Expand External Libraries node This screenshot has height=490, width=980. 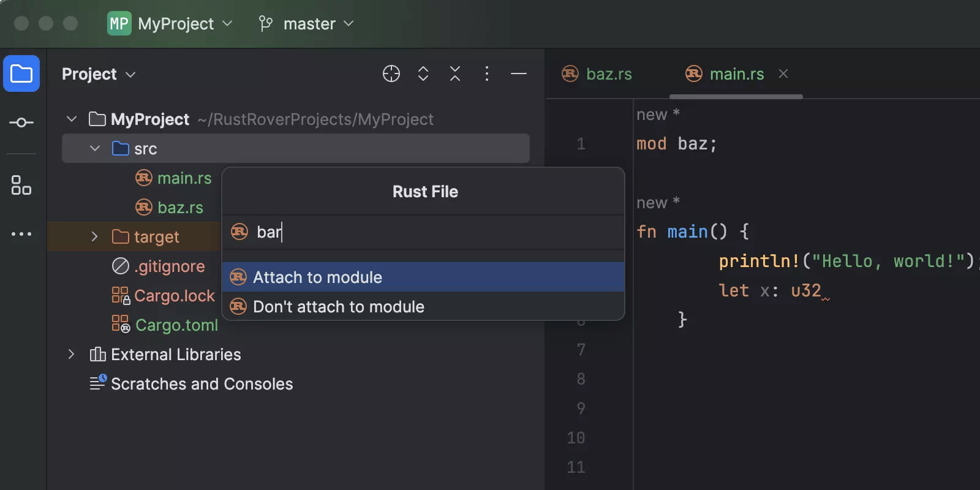coord(71,355)
